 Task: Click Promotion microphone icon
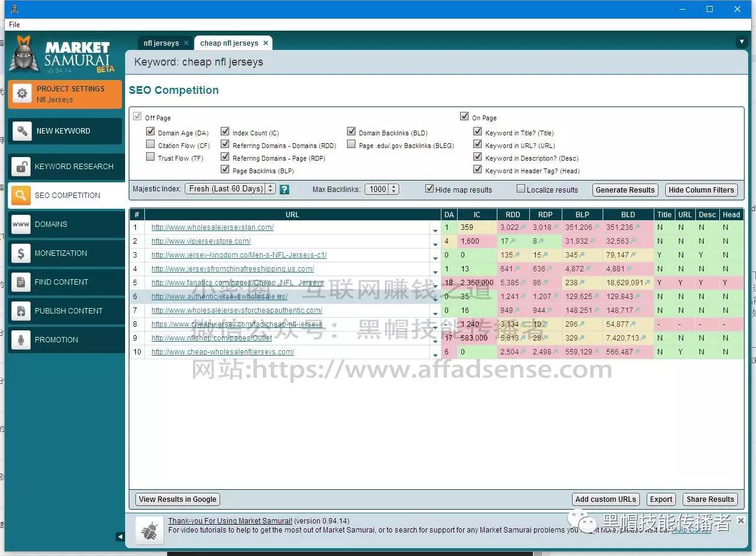point(21,340)
